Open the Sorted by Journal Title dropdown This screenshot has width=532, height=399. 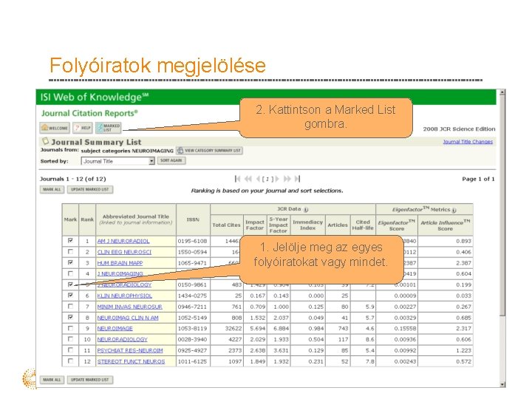117,161
